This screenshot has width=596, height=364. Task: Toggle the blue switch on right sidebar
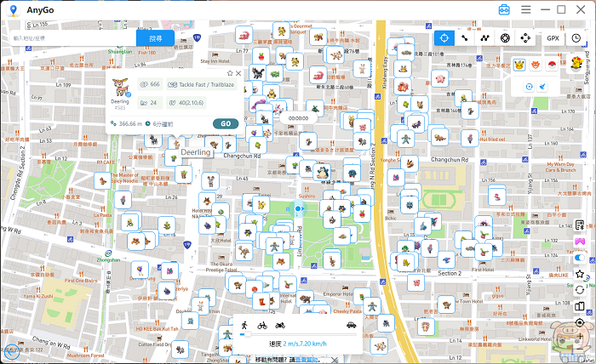[580, 258]
